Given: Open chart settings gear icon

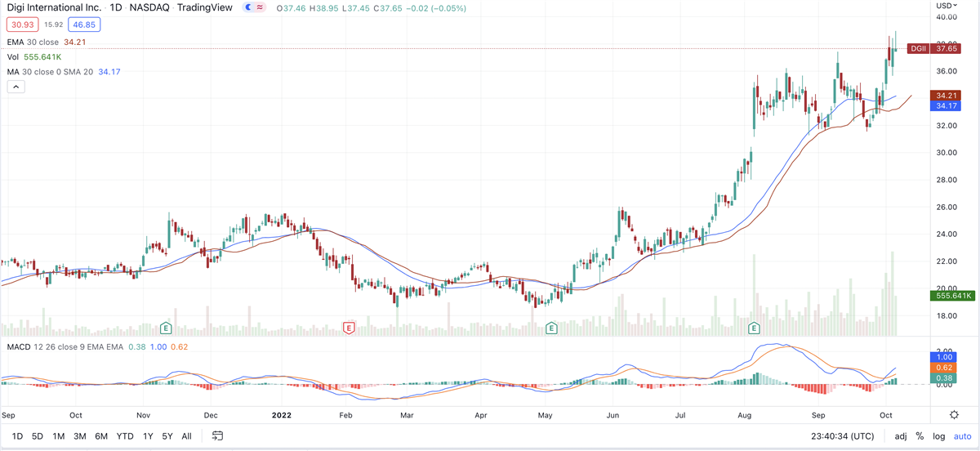Looking at the screenshot, I should 954,415.
